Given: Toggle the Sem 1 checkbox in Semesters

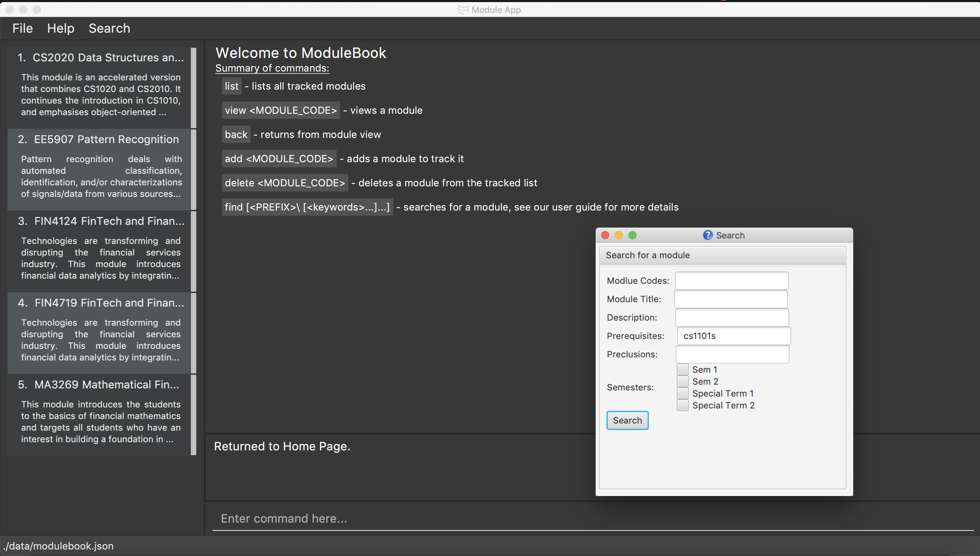Looking at the screenshot, I should click(683, 370).
